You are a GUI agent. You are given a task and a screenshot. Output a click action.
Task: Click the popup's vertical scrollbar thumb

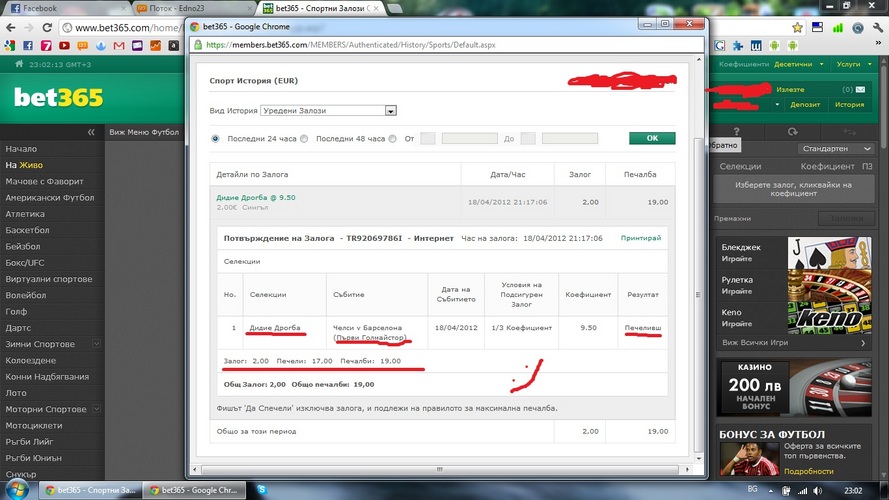pos(698,295)
